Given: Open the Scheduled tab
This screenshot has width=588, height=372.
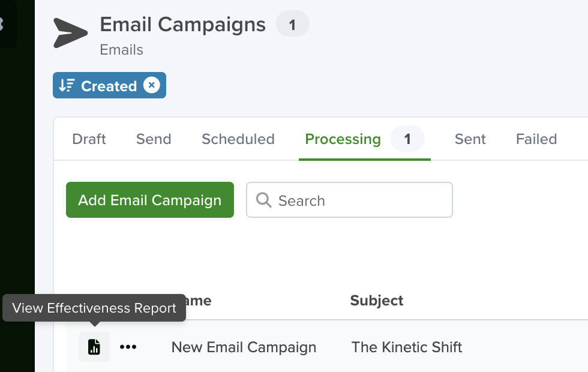Looking at the screenshot, I should pyautogui.click(x=238, y=139).
